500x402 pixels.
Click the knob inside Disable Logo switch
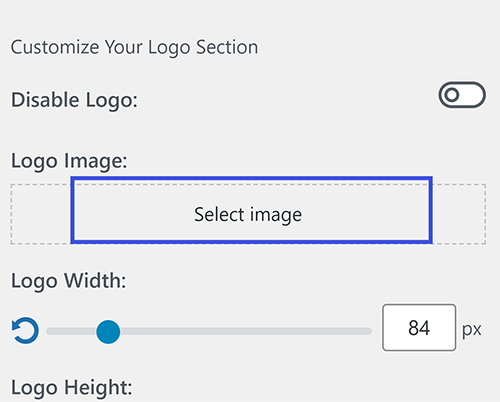click(x=452, y=95)
